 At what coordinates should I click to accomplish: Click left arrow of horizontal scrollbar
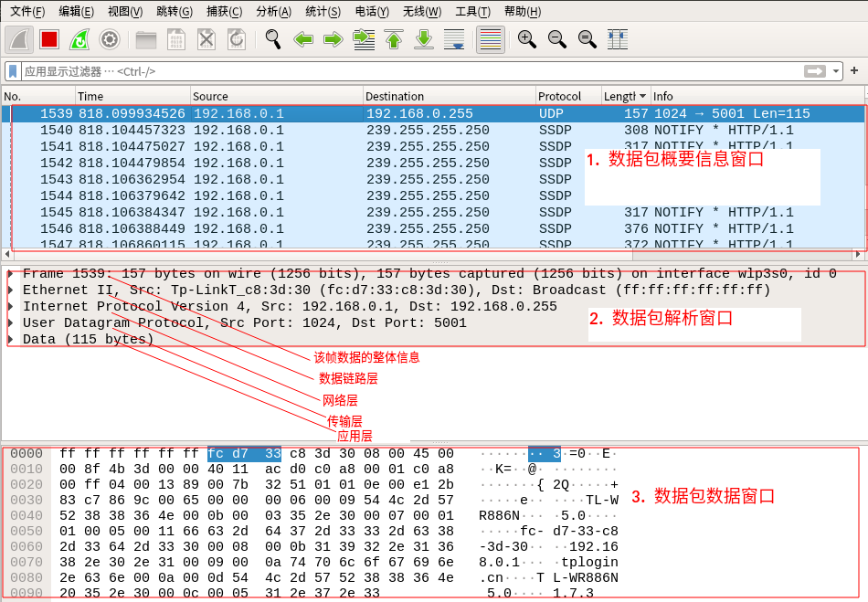(6, 254)
